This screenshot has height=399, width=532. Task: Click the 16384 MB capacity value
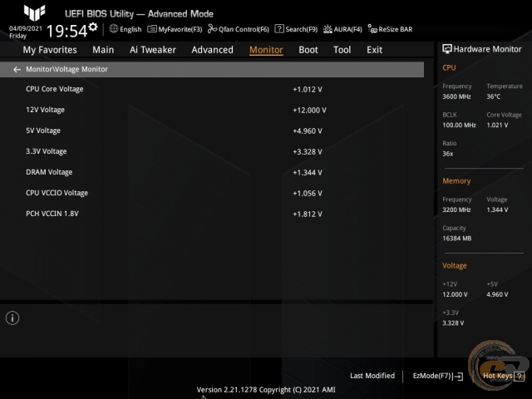[456, 239]
